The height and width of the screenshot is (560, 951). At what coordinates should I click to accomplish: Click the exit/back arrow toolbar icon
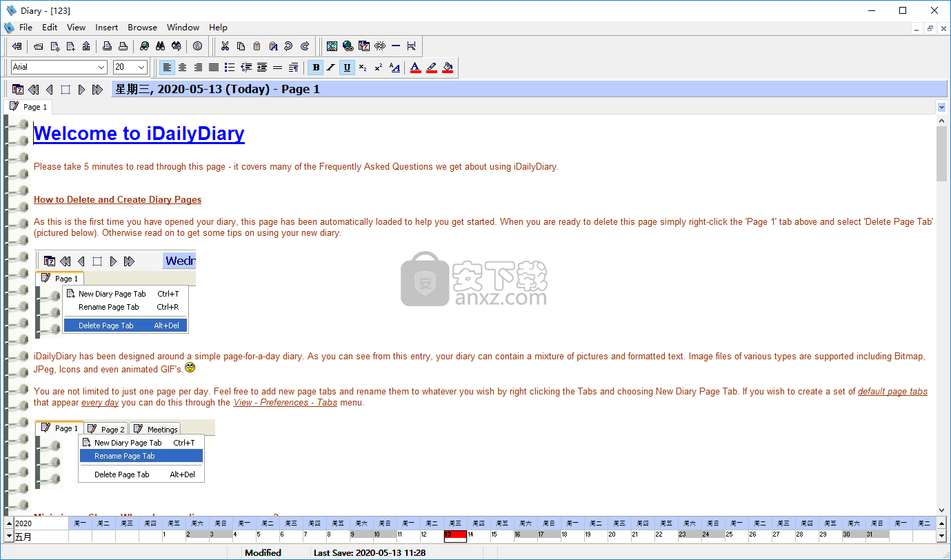click(17, 46)
